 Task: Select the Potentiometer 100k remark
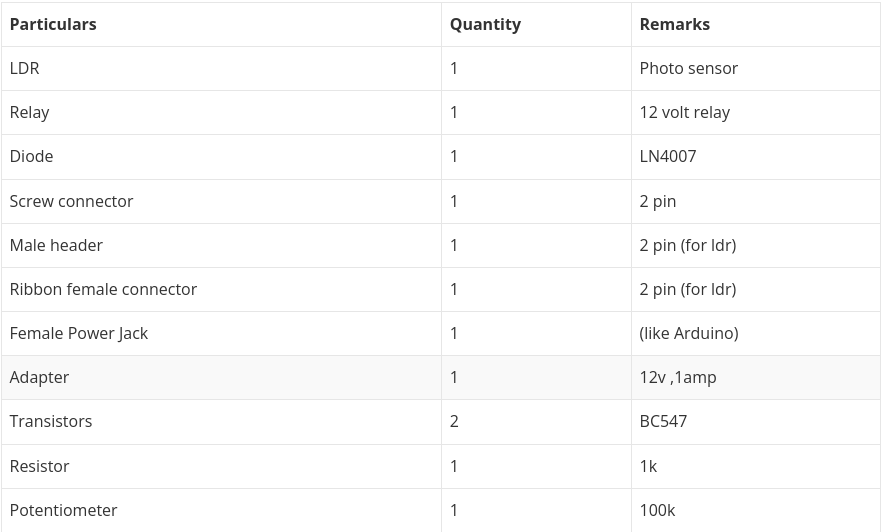(x=657, y=510)
